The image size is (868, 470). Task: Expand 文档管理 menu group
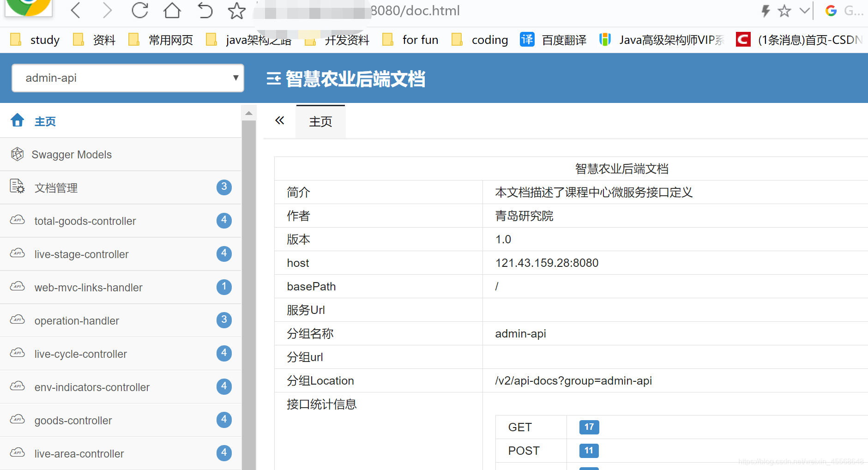[121, 187]
